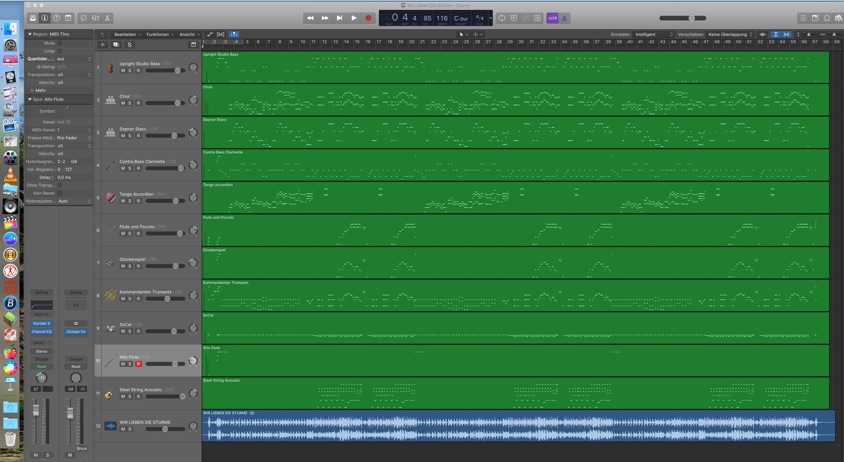Click the Bnce bounce button
Image resolution: width=844 pixels, height=462 pixels.
[82, 448]
